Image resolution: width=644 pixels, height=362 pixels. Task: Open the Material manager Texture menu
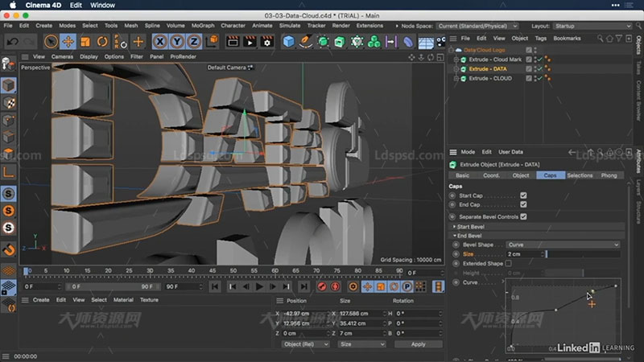[149, 300]
